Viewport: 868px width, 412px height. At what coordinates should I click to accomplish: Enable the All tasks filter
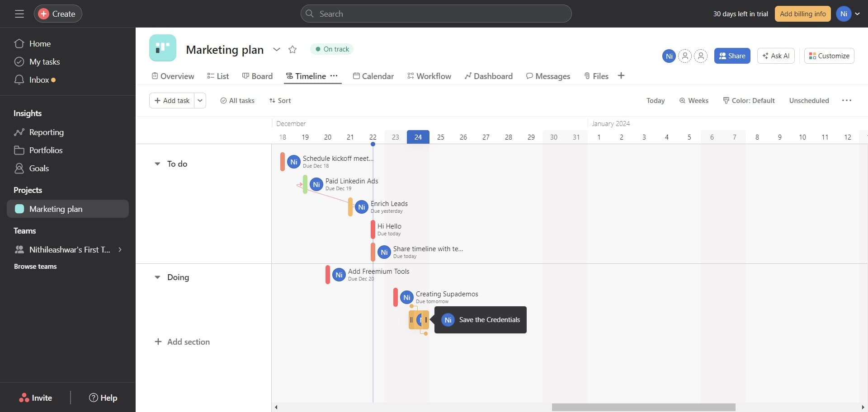237,100
